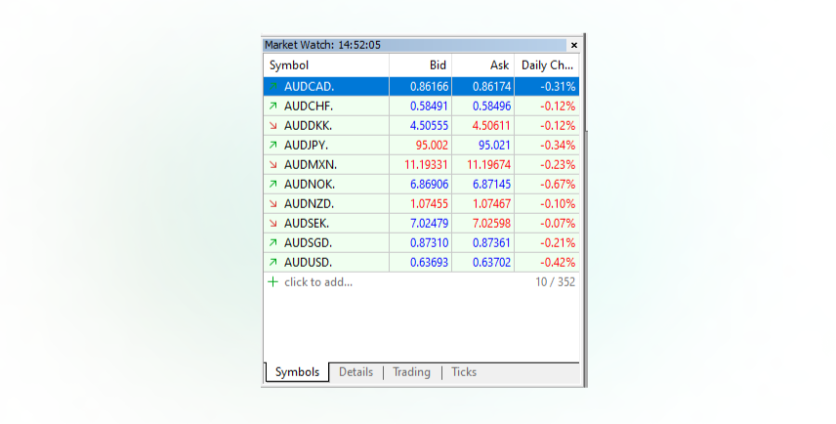The image size is (836, 424).
Task: Sort by the Symbol column header
Action: click(x=289, y=65)
